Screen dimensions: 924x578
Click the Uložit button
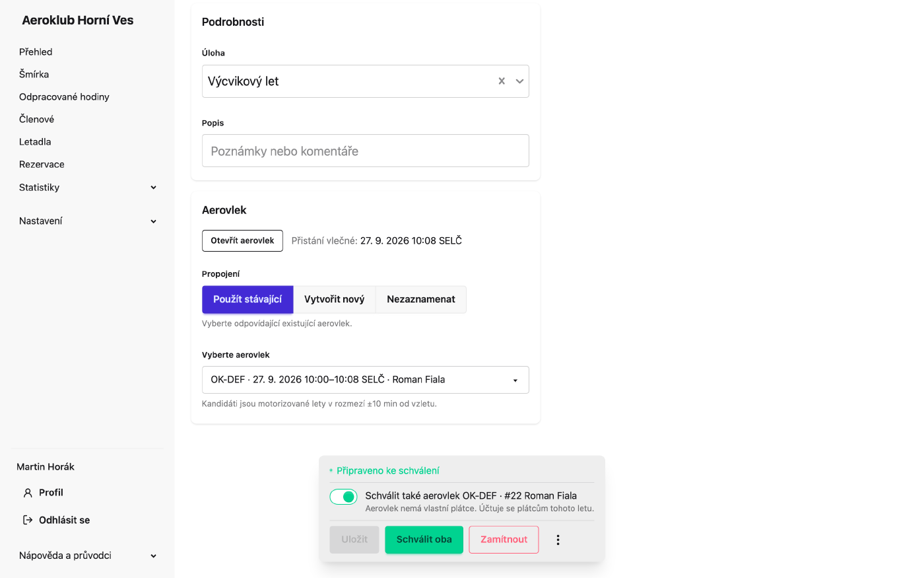pyautogui.click(x=354, y=540)
